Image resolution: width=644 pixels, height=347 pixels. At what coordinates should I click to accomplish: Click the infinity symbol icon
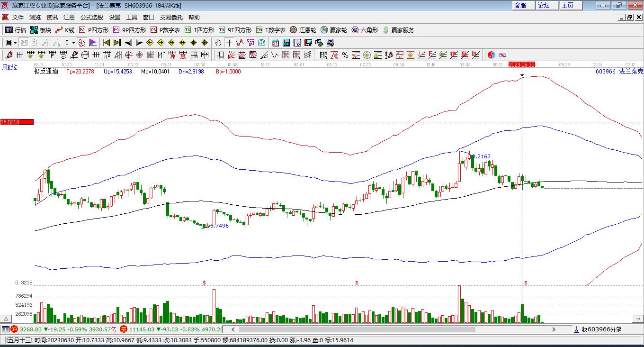tap(502, 55)
